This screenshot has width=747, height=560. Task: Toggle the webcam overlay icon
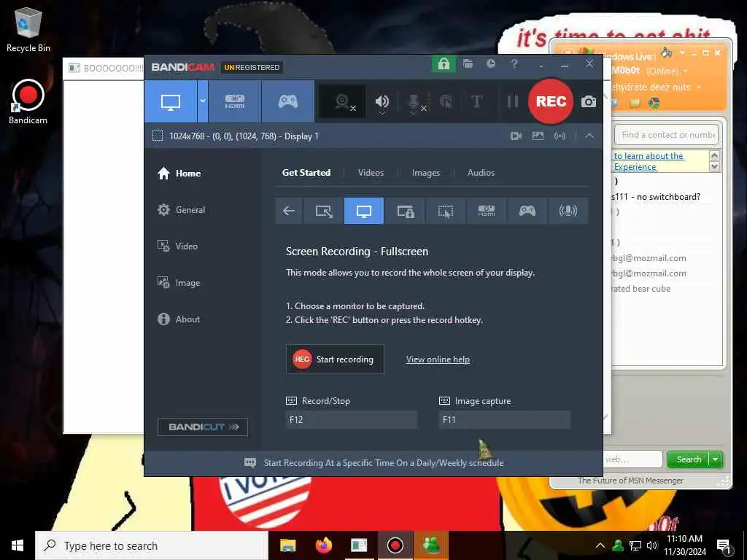point(342,101)
